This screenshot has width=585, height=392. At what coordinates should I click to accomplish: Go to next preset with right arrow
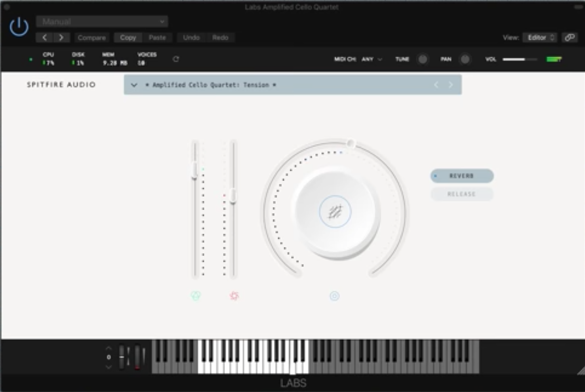tap(61, 38)
